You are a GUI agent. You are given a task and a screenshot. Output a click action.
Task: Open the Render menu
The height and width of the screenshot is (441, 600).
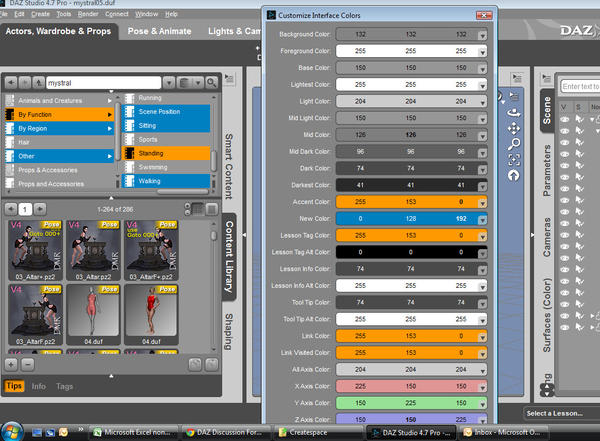click(x=88, y=14)
